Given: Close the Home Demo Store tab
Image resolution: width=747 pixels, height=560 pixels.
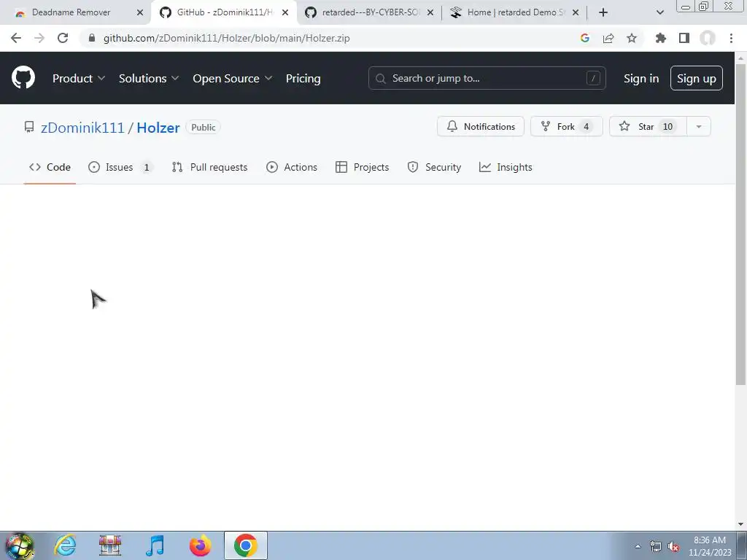Looking at the screenshot, I should click(576, 12).
